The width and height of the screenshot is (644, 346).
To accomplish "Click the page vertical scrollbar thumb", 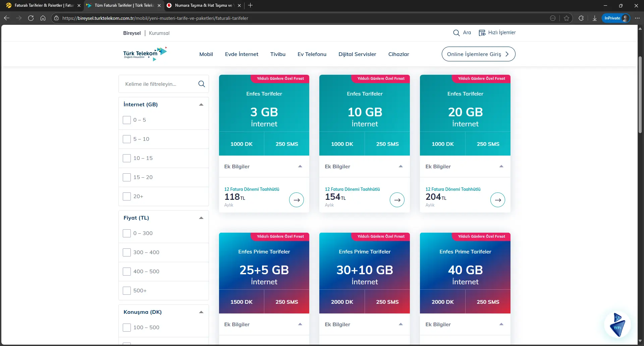I will [x=640, y=95].
